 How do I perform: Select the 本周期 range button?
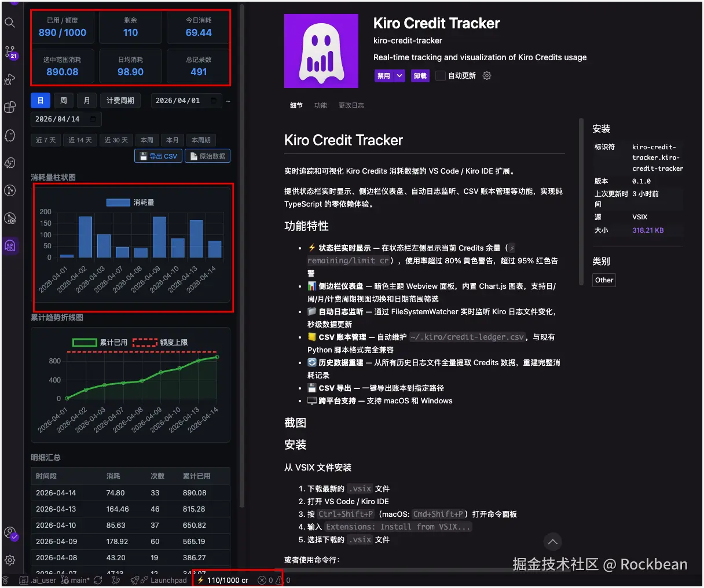pos(201,140)
